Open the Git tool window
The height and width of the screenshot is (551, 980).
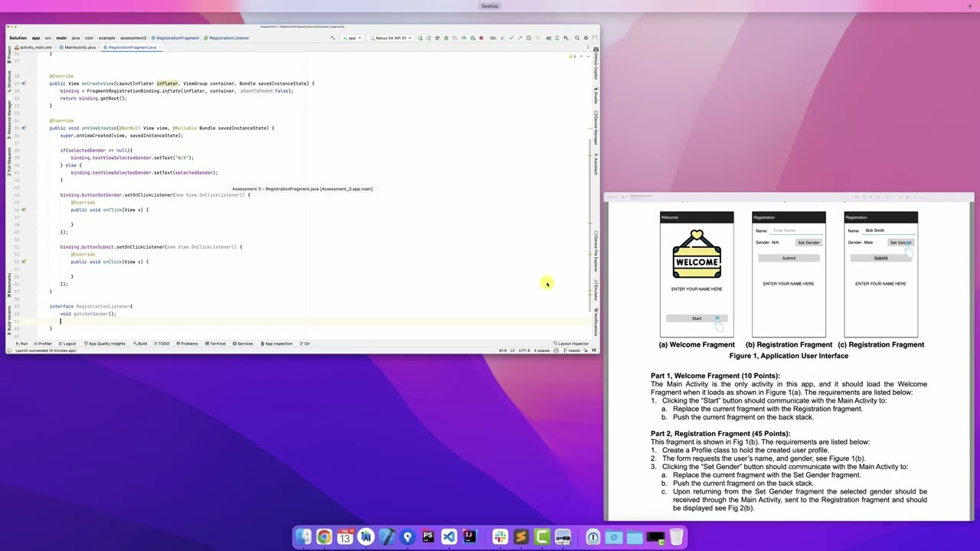(x=305, y=344)
